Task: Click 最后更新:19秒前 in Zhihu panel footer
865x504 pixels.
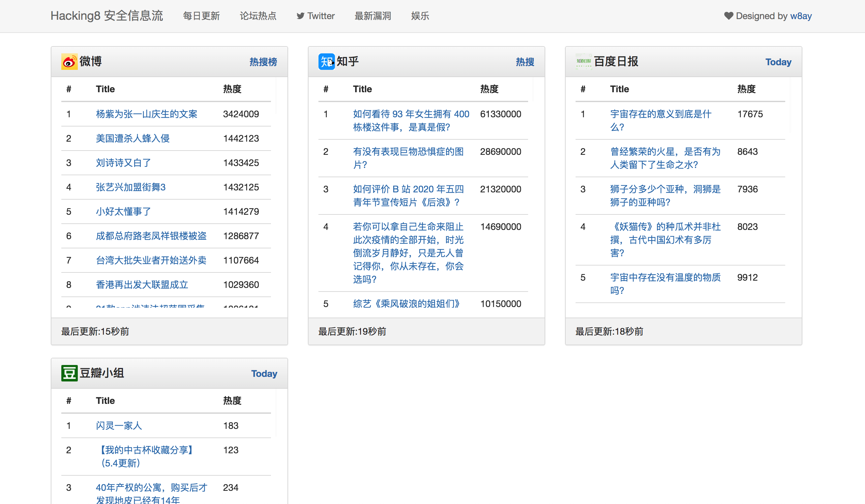Action: pyautogui.click(x=352, y=332)
